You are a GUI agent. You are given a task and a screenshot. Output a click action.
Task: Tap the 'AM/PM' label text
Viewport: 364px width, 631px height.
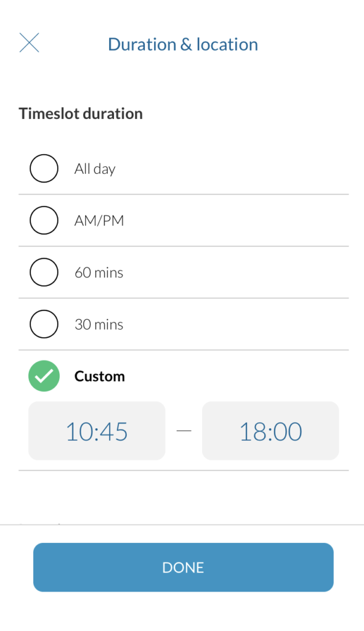[99, 221]
